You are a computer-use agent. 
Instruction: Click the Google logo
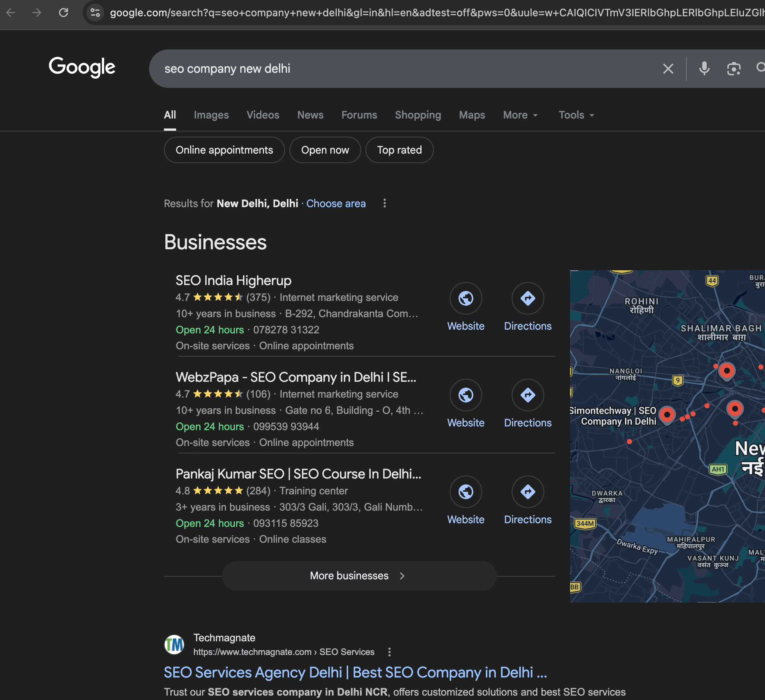[x=82, y=67]
